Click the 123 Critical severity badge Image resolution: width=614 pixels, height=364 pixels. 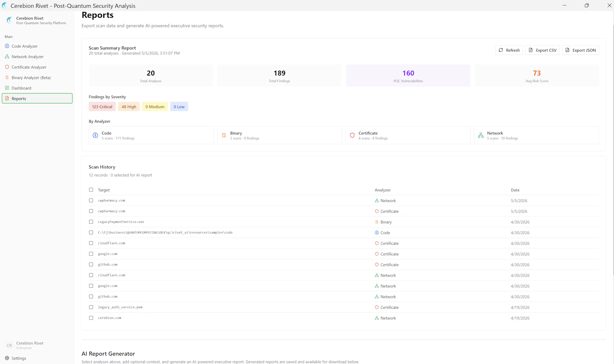tap(102, 107)
